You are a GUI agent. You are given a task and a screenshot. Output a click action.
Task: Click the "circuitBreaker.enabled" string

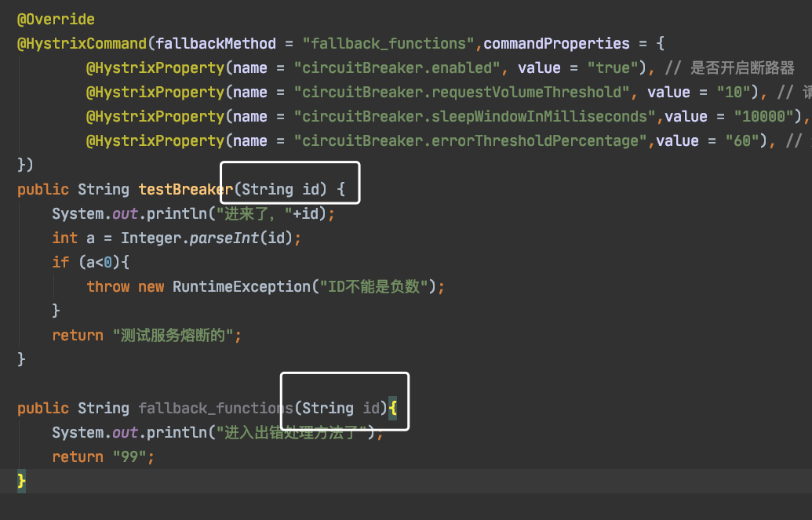click(x=397, y=68)
